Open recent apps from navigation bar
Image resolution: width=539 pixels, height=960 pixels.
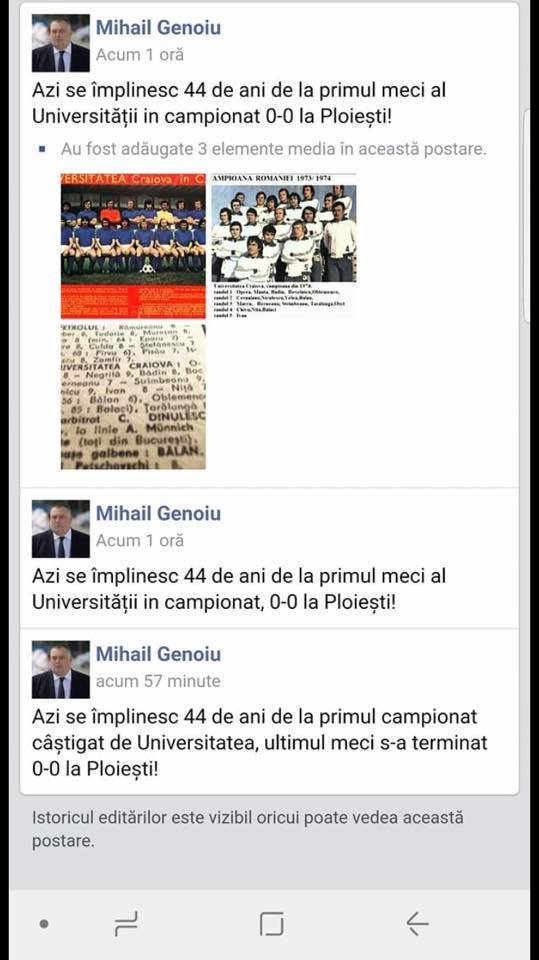click(126, 924)
